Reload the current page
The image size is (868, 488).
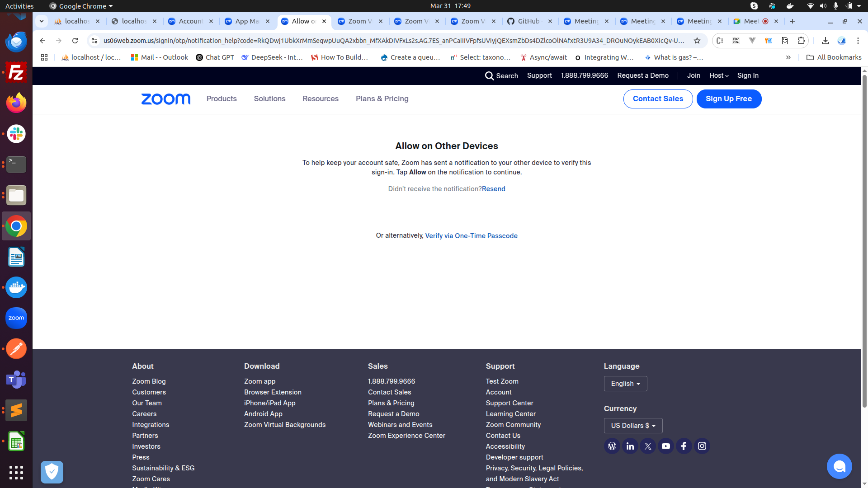[x=75, y=41]
